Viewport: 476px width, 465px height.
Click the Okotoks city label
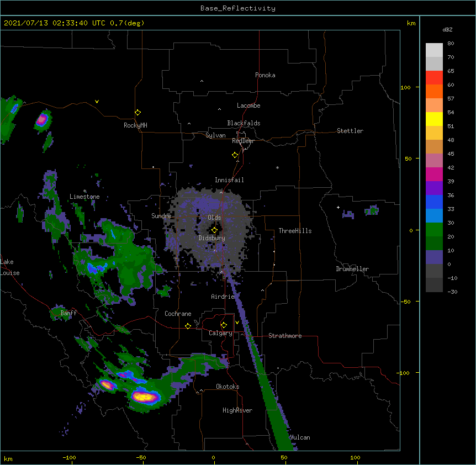click(228, 387)
